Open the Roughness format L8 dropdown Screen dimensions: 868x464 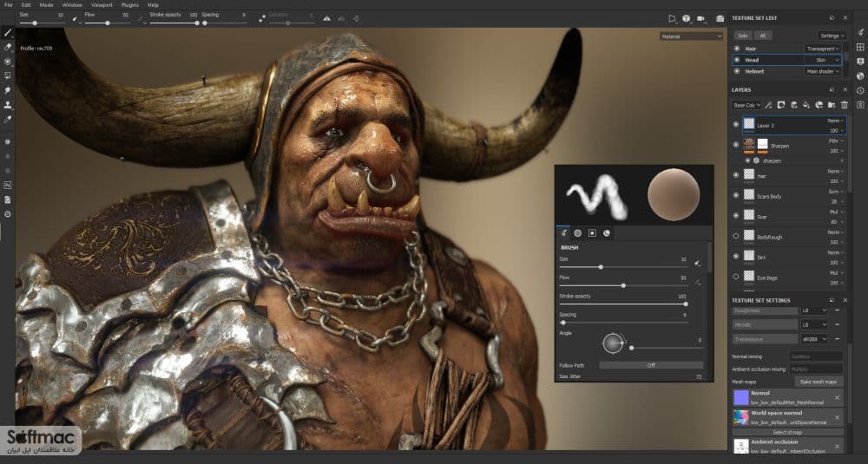point(814,310)
